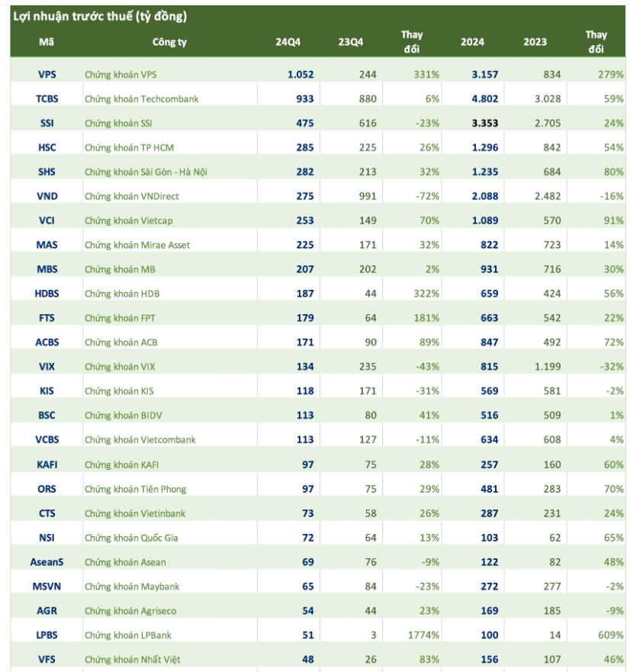Select the Công ty column header
This screenshot has height=672, width=630.
(x=170, y=42)
